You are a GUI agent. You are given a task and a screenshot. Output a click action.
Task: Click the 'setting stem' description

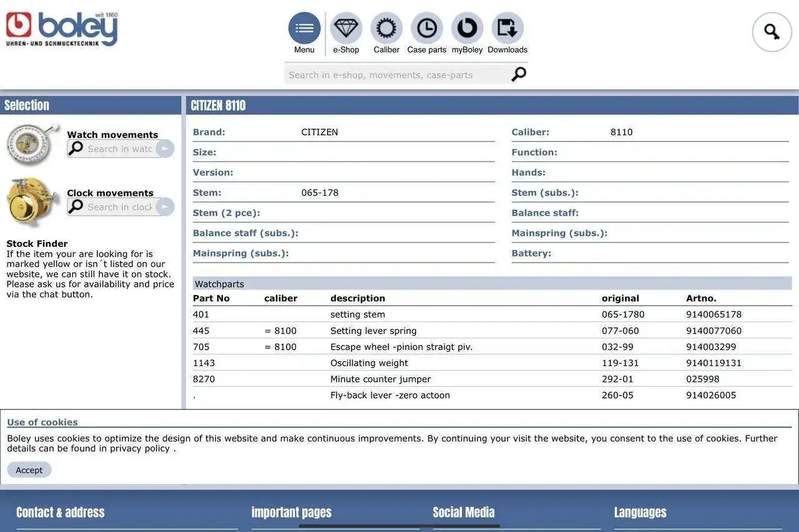[358, 314]
